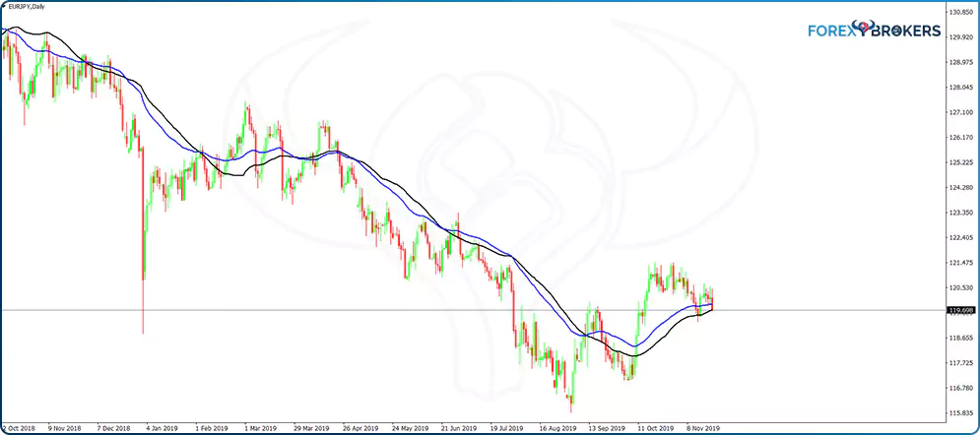Image resolution: width=980 pixels, height=435 pixels.
Task: Click the 120.530 price axis label
Action: point(961,287)
